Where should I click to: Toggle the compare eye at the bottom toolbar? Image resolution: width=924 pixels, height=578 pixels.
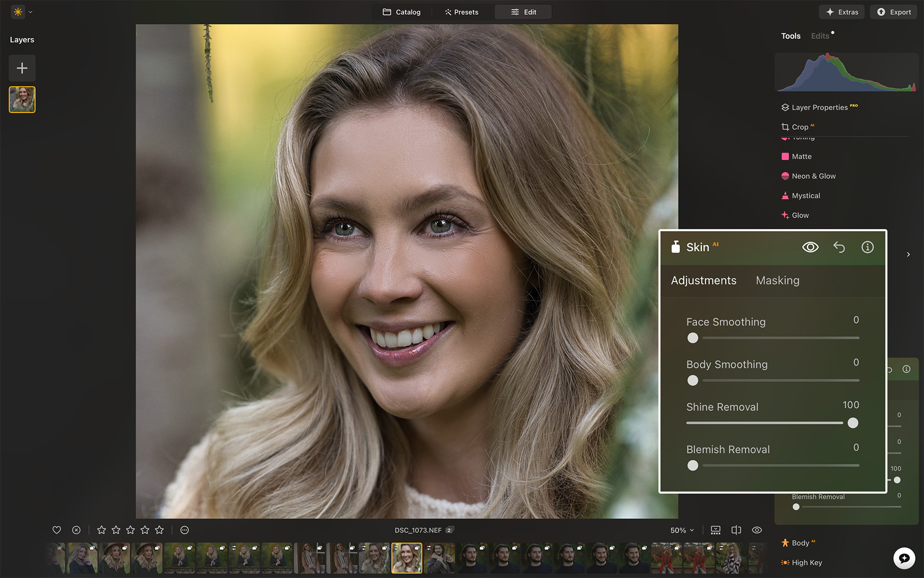(757, 530)
